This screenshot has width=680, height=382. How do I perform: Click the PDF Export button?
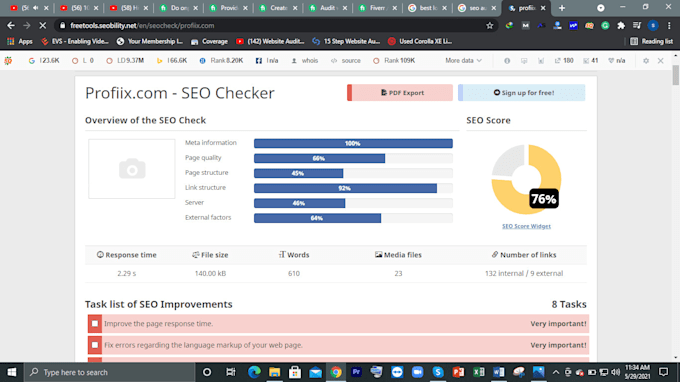pos(400,93)
